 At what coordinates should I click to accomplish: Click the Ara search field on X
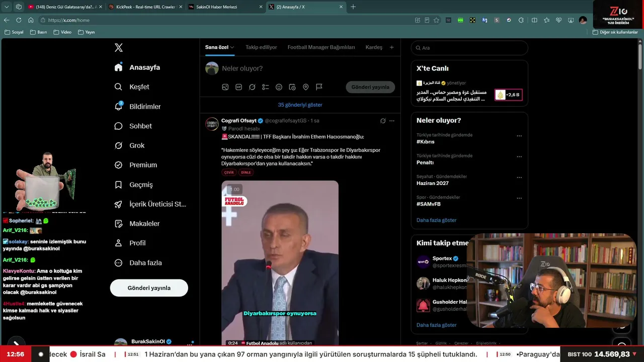click(469, 48)
